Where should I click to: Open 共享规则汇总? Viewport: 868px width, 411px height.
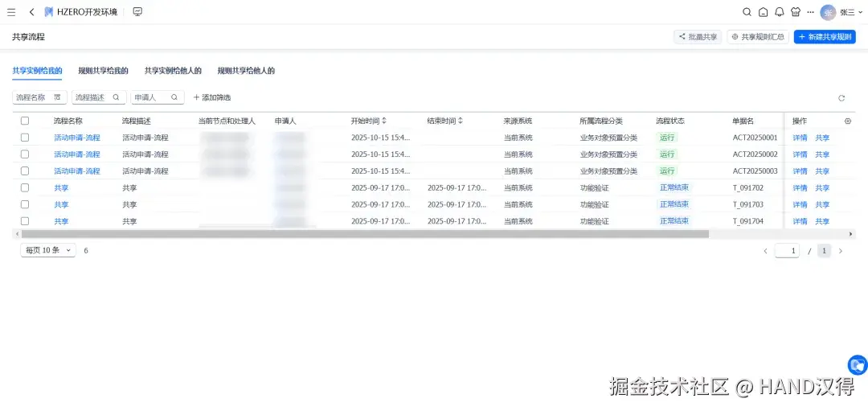click(x=758, y=36)
